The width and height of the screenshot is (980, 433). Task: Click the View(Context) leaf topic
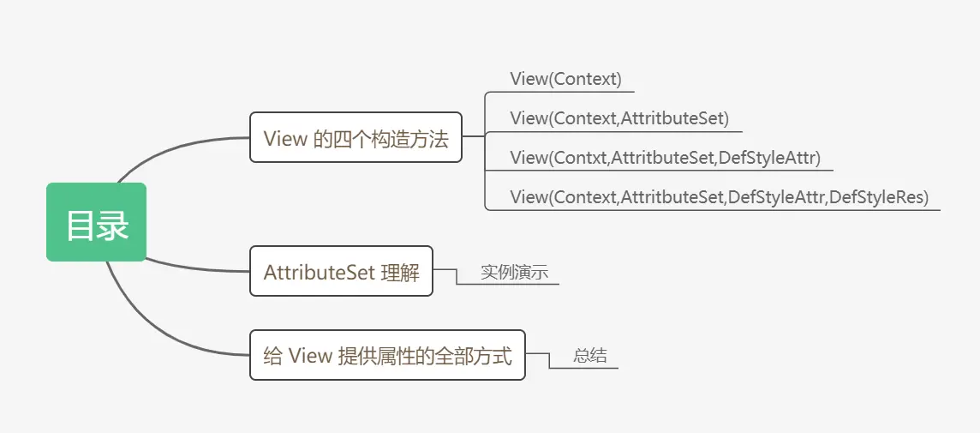point(565,79)
